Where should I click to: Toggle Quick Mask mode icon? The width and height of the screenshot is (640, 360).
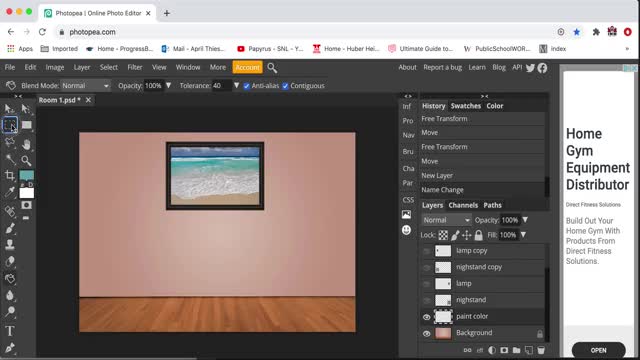click(x=27, y=205)
